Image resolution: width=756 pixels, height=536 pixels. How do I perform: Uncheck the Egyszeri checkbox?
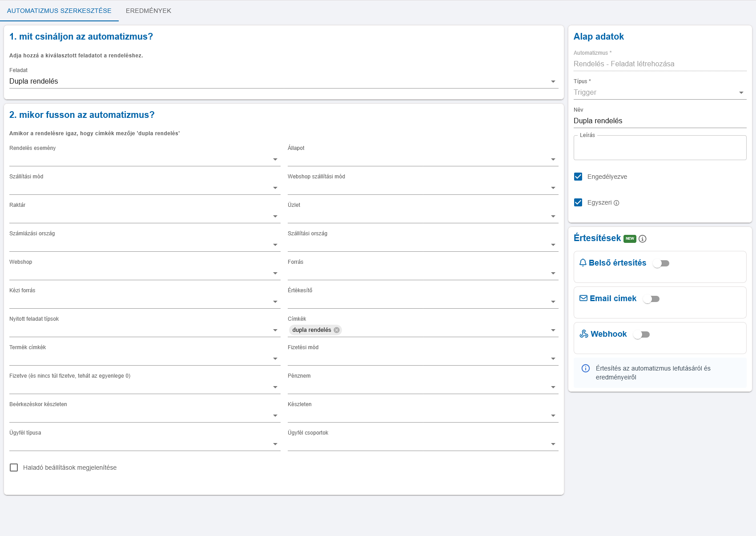578,202
